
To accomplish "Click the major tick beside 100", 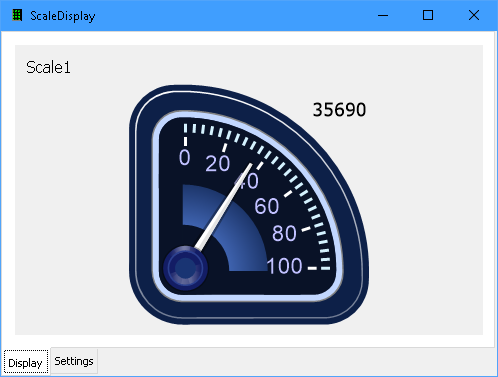I will point(312,268).
